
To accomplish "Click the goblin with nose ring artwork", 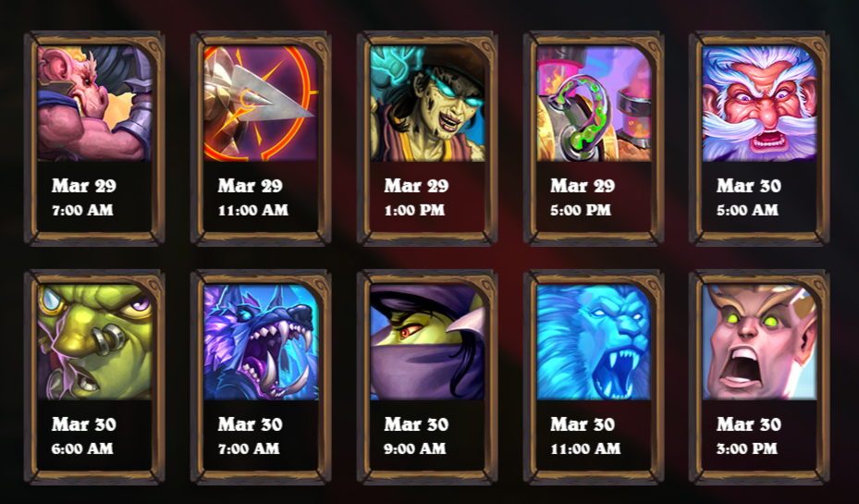I will click(x=94, y=342).
